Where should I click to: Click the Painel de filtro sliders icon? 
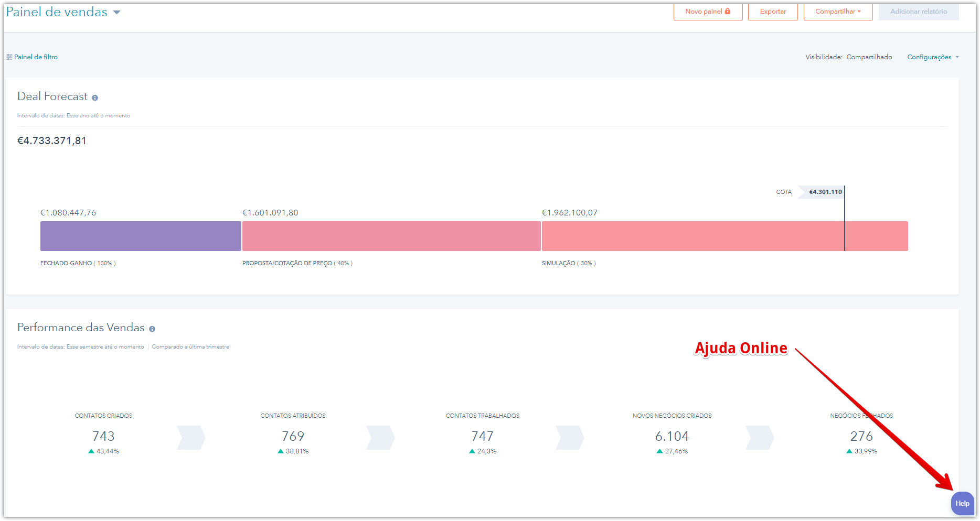9,57
